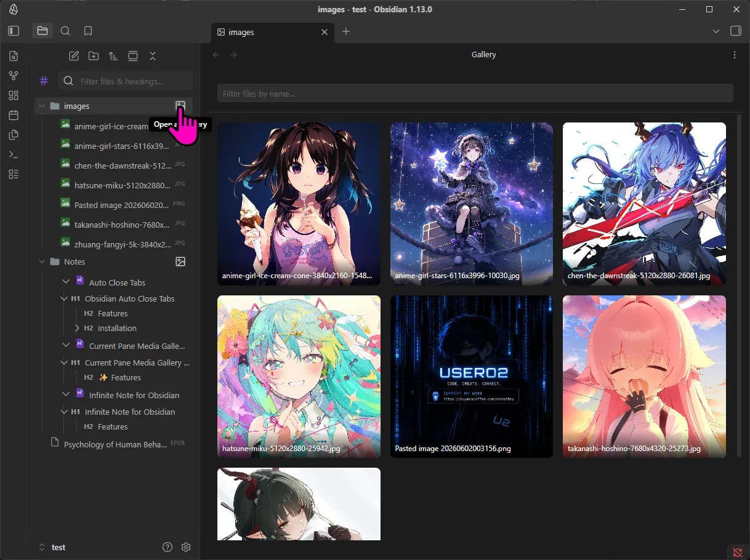Toggle the left sidebar collapse icon

click(14, 31)
